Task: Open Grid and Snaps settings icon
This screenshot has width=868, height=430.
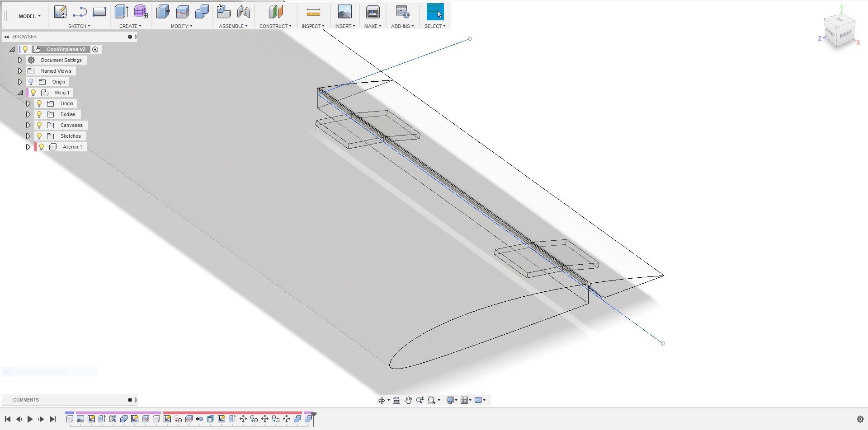Action: tap(464, 400)
